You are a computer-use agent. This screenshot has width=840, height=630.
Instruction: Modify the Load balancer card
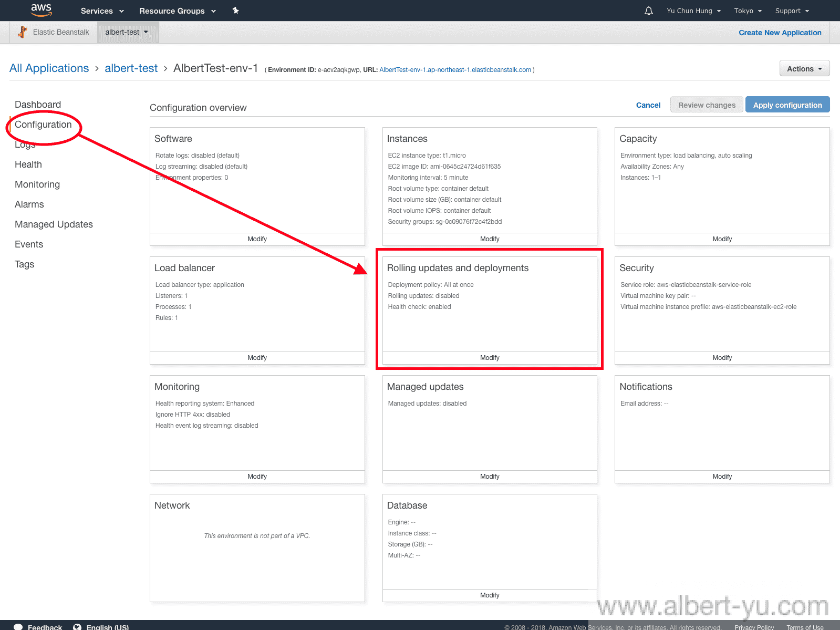257,358
